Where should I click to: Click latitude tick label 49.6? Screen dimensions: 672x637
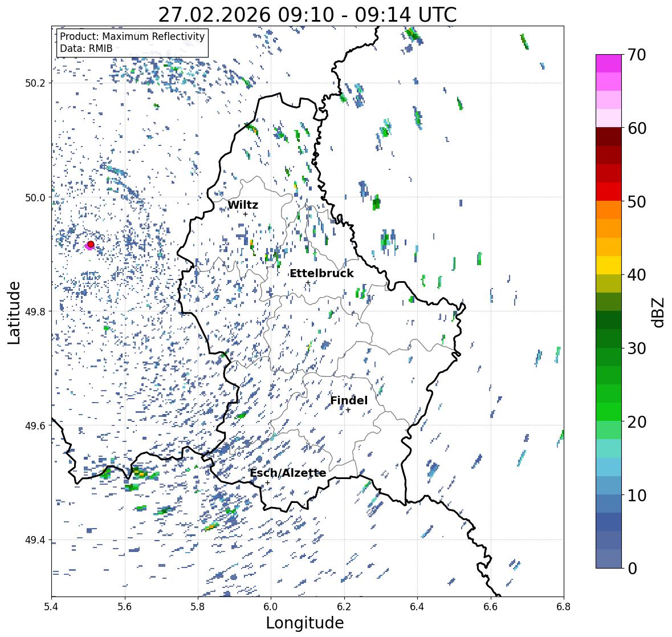click(35, 425)
